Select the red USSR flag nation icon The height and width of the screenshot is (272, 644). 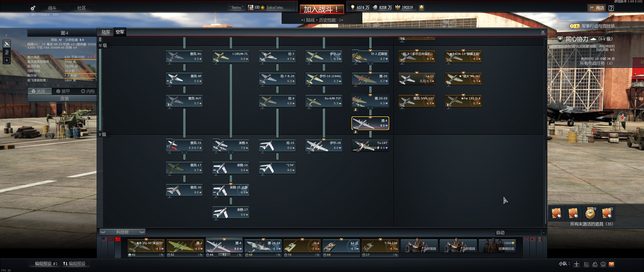point(118,239)
